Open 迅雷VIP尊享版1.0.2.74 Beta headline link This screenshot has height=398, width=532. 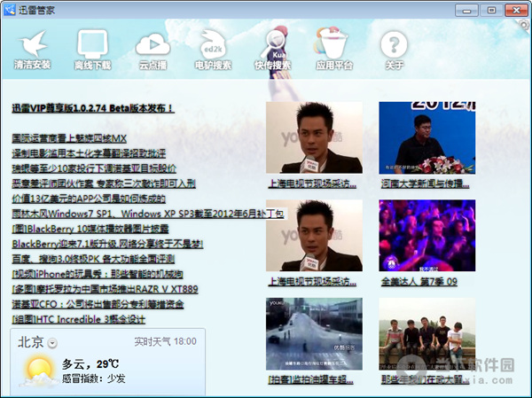[93, 108]
